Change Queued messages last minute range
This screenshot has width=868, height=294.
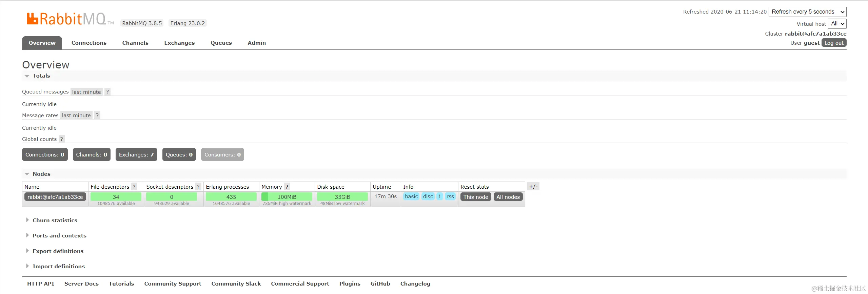tap(86, 92)
